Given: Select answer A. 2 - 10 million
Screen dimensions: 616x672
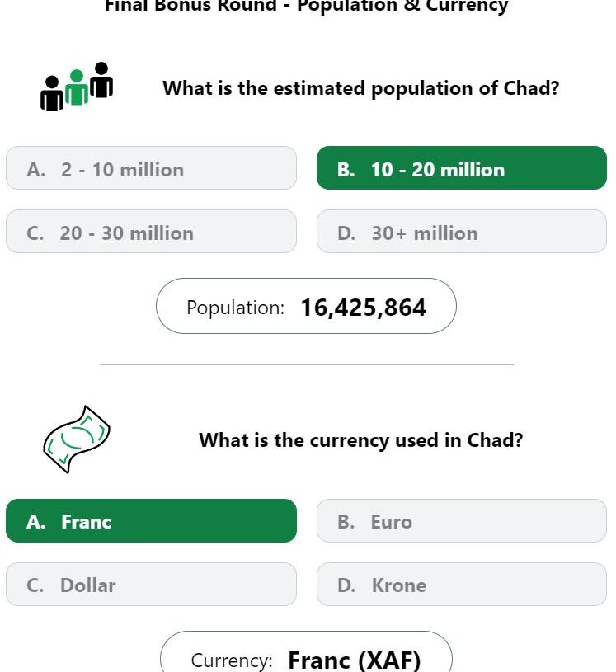Looking at the screenshot, I should [x=151, y=168].
